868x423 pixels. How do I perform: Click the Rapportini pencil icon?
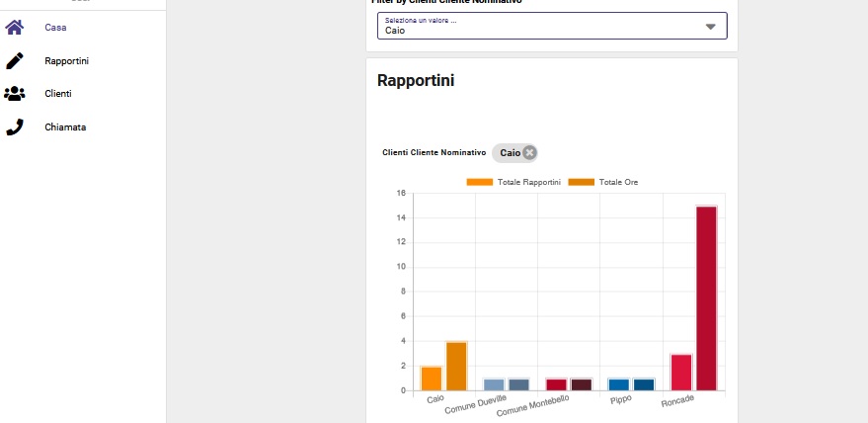15,61
